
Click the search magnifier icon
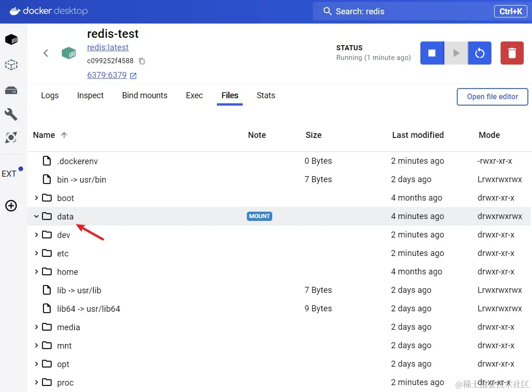pyautogui.click(x=327, y=11)
